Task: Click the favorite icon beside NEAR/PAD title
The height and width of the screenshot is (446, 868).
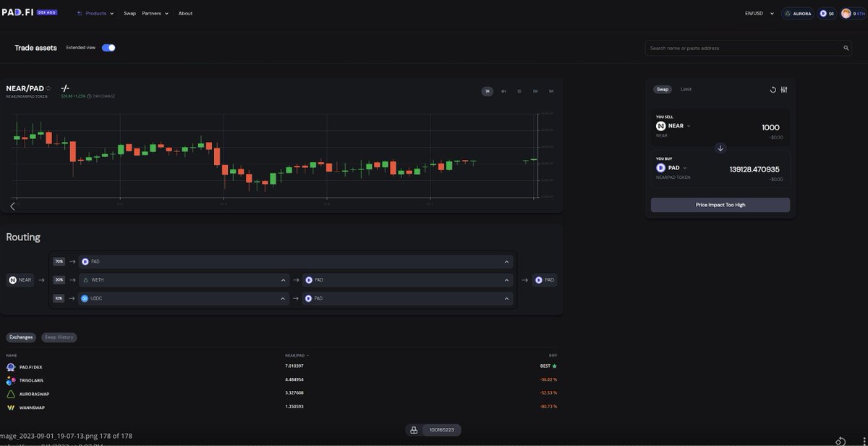Action: 48,88
